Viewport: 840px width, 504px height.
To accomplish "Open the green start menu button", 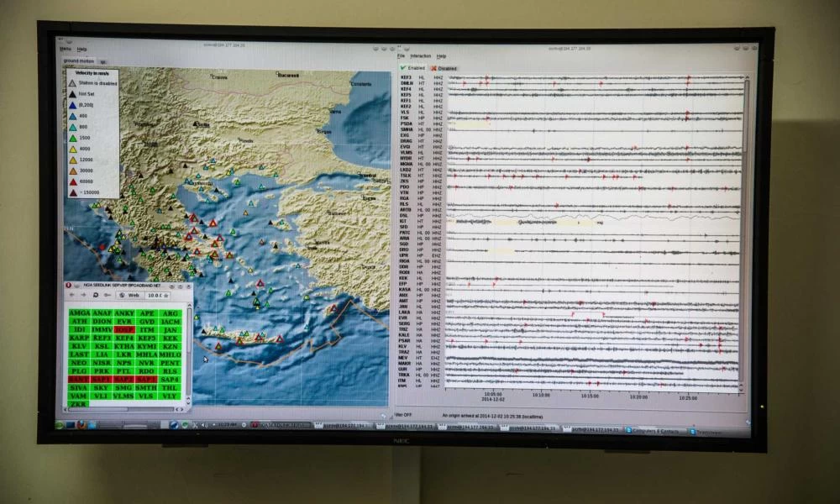I will point(60,424).
